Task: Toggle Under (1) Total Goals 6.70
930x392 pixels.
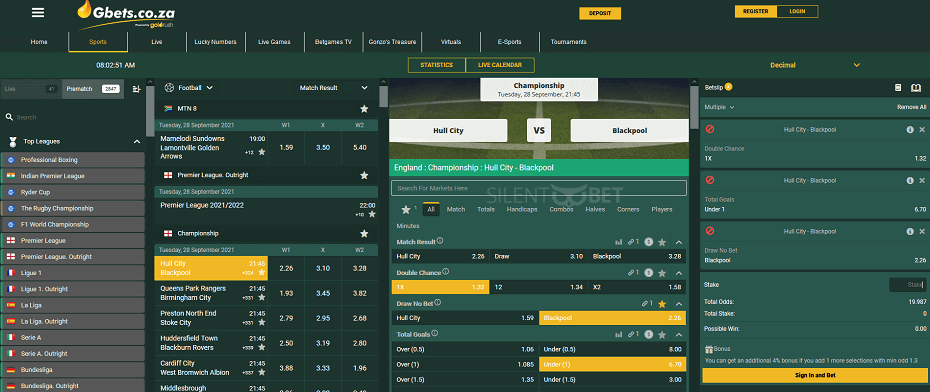Action: [612, 364]
